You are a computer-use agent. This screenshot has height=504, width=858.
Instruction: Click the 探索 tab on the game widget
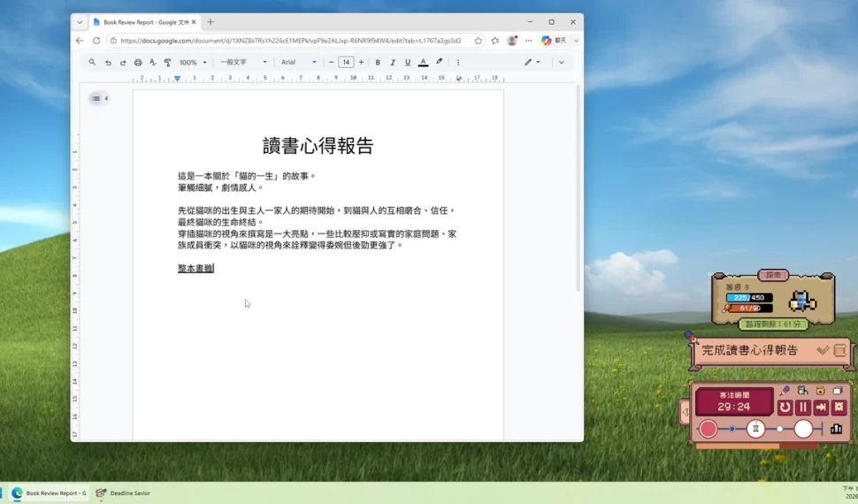[773, 275]
